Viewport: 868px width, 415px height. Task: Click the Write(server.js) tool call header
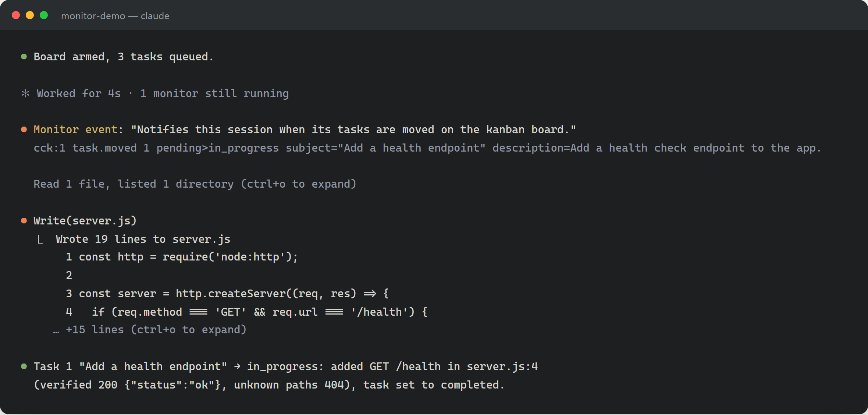(85, 221)
